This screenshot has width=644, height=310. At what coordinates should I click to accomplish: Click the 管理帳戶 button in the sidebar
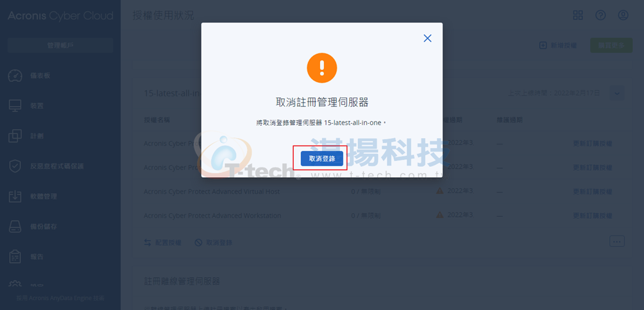coord(60,45)
